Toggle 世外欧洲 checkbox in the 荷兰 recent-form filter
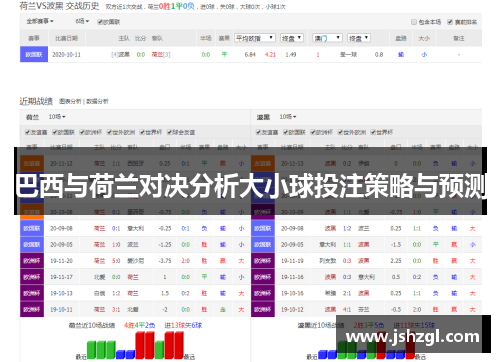500x362 pixels. (x=109, y=132)
